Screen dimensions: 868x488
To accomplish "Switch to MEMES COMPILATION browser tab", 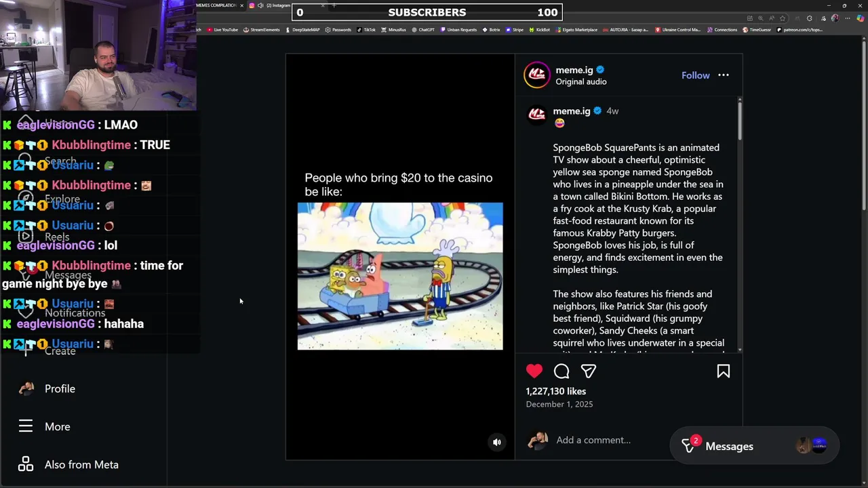I will click(x=216, y=5).
